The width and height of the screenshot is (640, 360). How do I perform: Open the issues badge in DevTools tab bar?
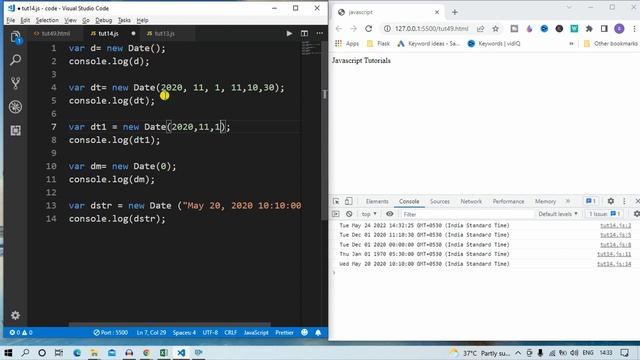(591, 201)
